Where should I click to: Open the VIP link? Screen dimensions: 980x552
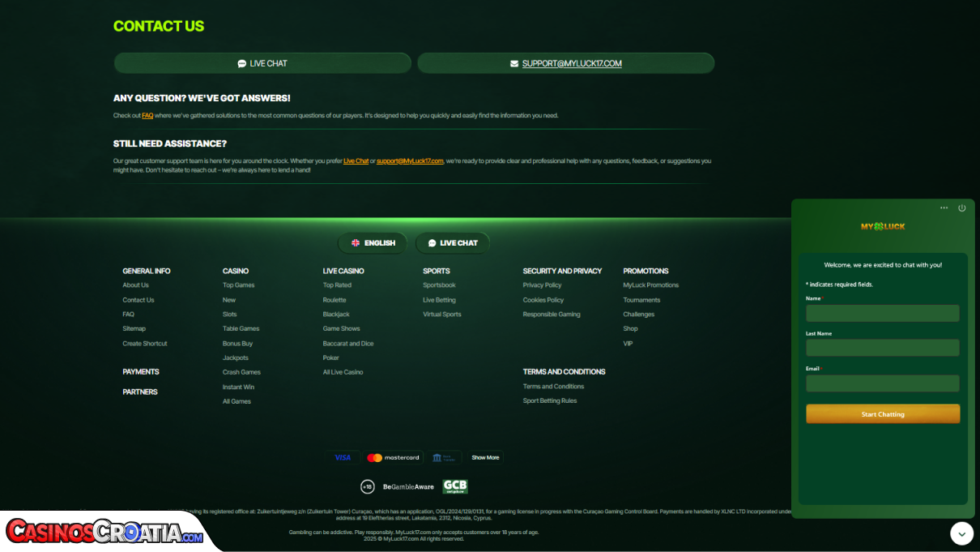628,344
